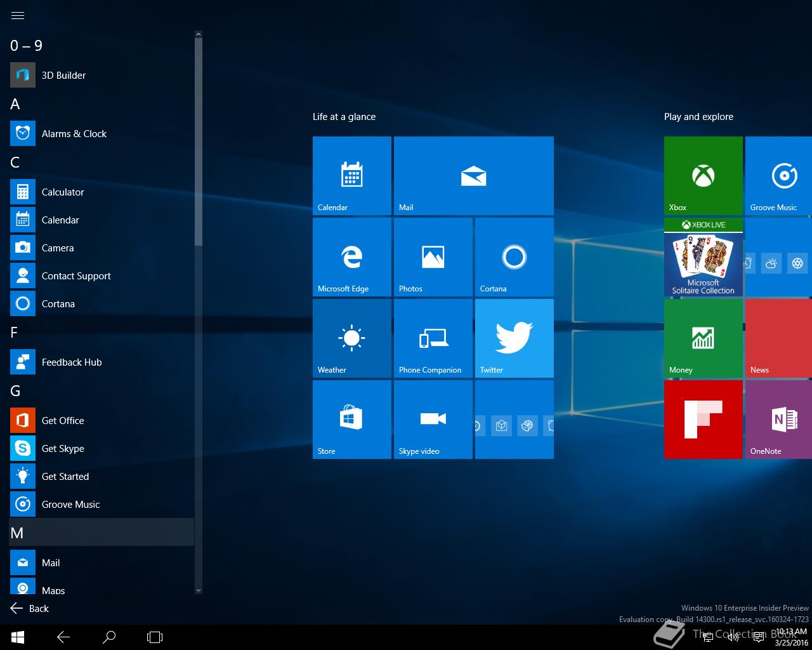812x650 pixels.
Task: Open Calendar from the app list
Action: coord(101,220)
